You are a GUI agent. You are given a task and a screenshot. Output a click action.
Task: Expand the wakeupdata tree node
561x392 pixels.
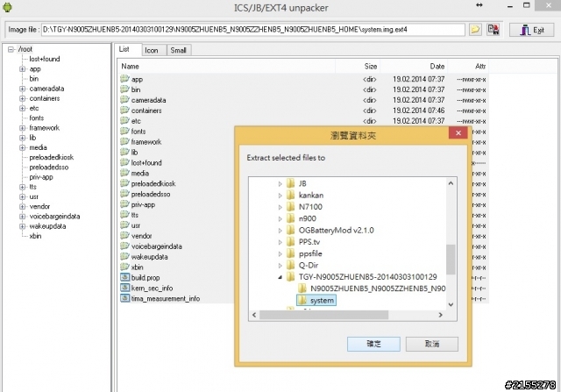(23, 226)
